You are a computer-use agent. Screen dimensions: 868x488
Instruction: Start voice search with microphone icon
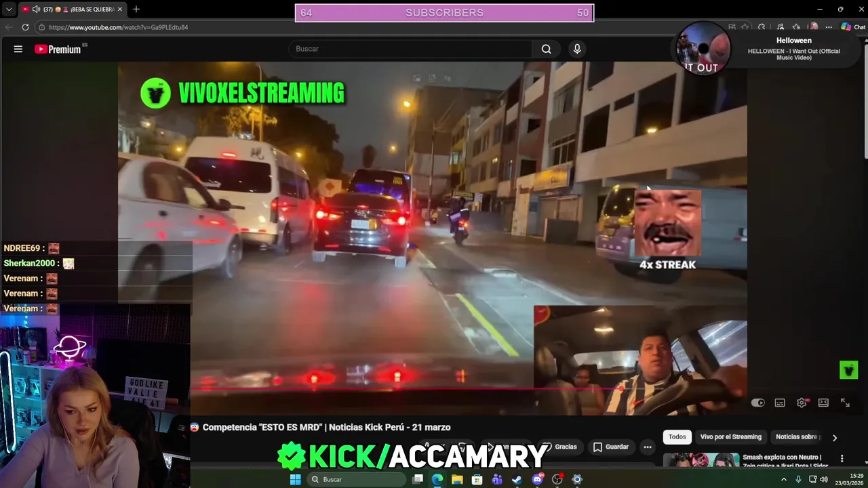pyautogui.click(x=577, y=49)
